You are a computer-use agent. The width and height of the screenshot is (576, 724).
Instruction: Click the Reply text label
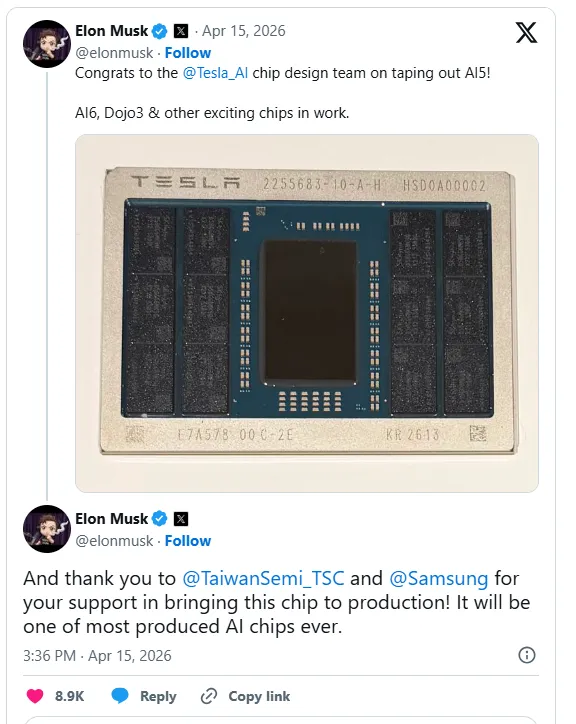[x=158, y=696]
